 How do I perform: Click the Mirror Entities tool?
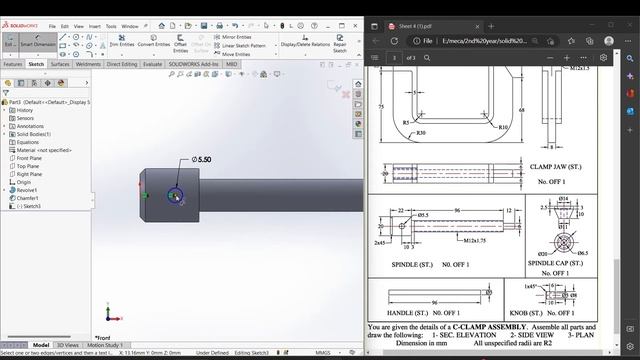[x=233, y=37]
